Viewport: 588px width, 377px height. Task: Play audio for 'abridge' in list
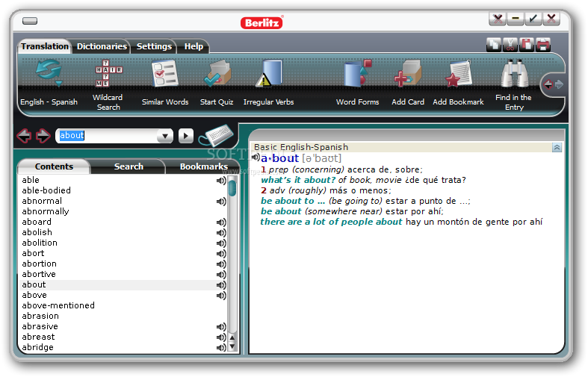tap(221, 348)
